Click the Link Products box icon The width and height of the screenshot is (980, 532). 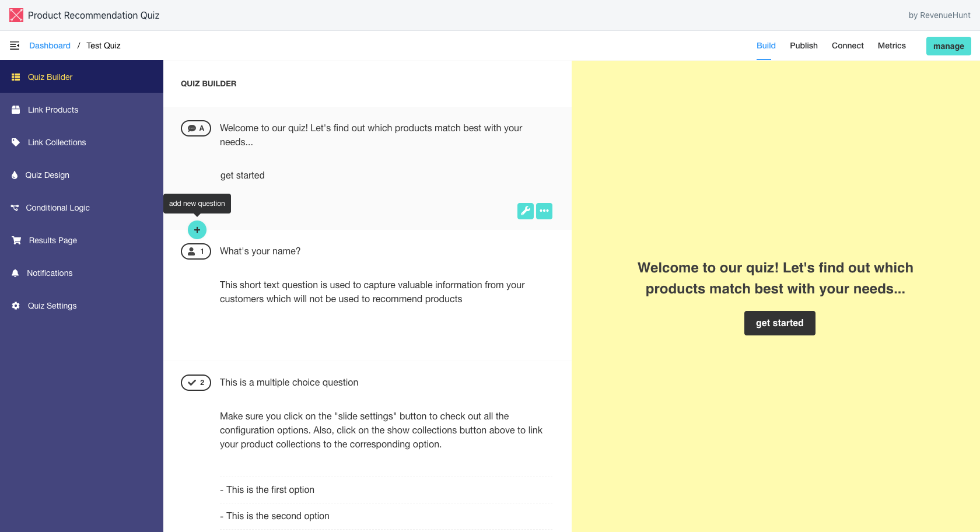coord(16,110)
